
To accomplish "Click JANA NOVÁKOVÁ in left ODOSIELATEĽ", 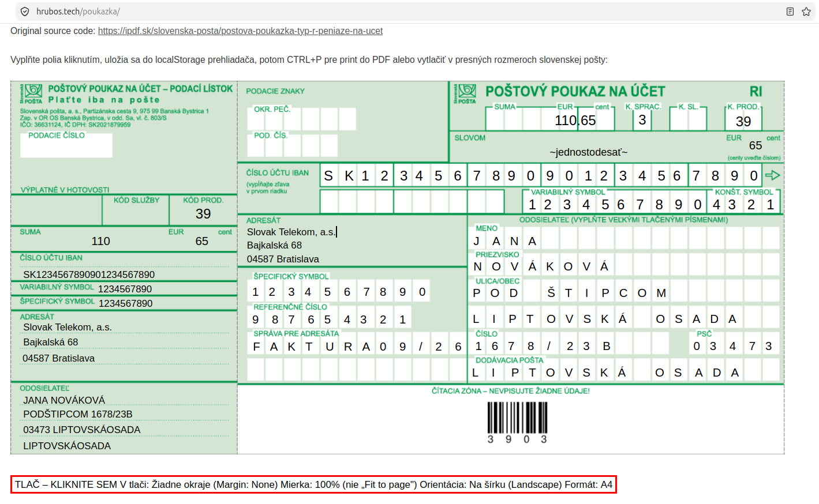I will 64,400.
